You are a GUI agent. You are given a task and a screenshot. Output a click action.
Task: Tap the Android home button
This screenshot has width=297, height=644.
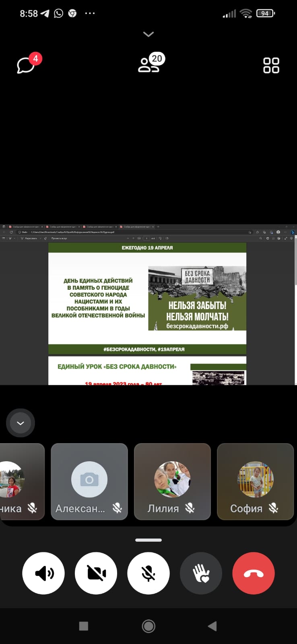click(x=148, y=626)
